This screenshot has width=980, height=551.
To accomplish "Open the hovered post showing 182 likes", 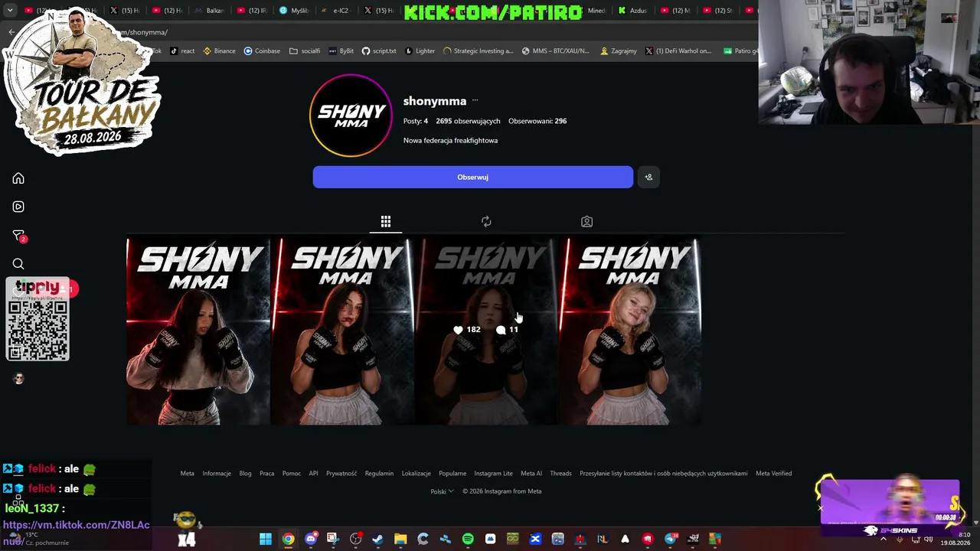I will tap(486, 331).
